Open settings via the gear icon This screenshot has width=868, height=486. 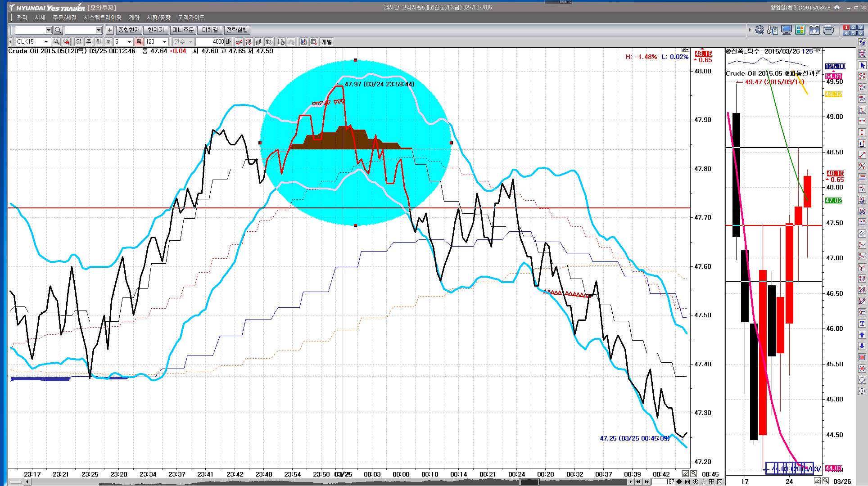click(759, 30)
